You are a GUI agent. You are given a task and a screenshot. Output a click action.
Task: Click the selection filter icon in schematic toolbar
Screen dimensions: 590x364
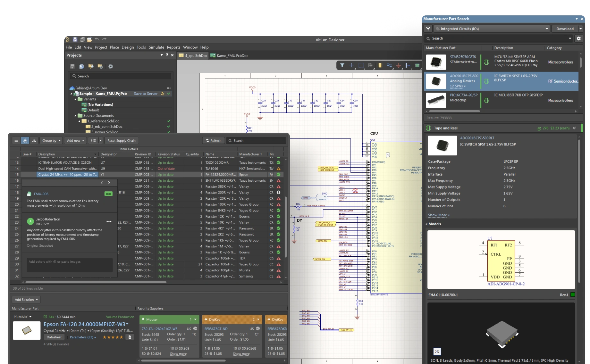pyautogui.click(x=342, y=65)
